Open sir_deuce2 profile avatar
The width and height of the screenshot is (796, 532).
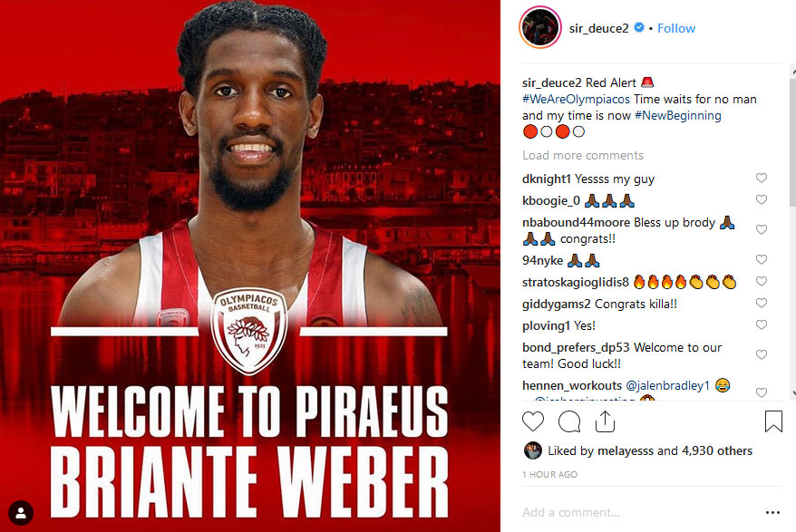tap(539, 27)
